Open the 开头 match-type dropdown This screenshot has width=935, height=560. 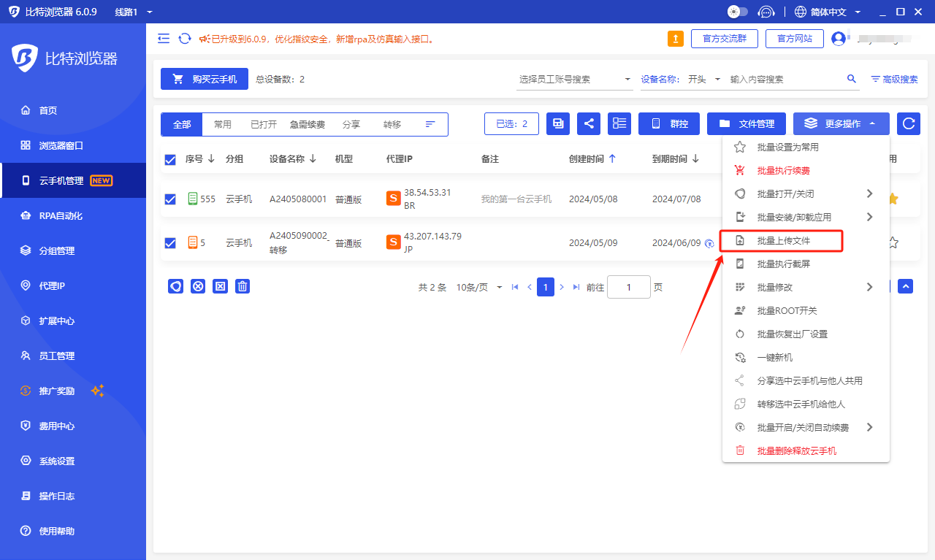tap(703, 79)
